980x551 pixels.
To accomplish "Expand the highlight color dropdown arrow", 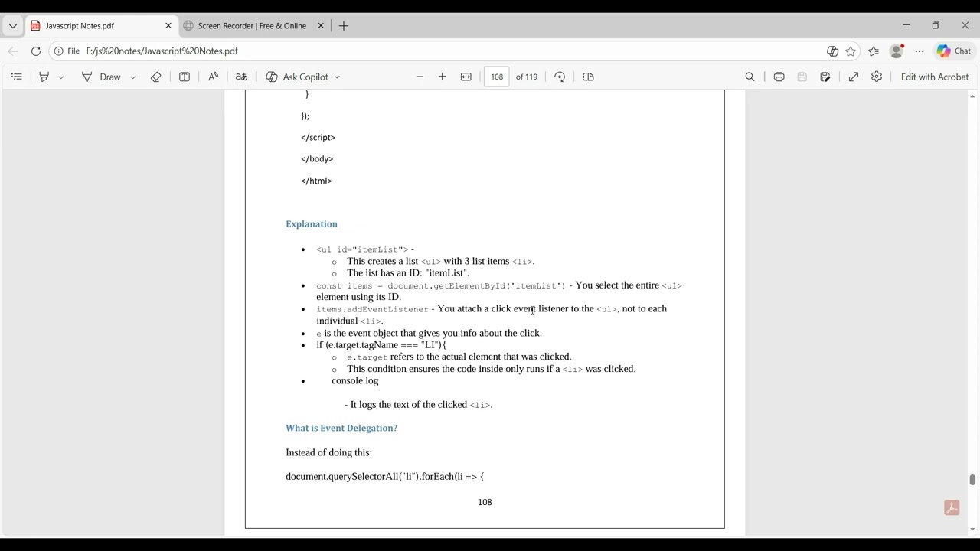I will coord(61,77).
